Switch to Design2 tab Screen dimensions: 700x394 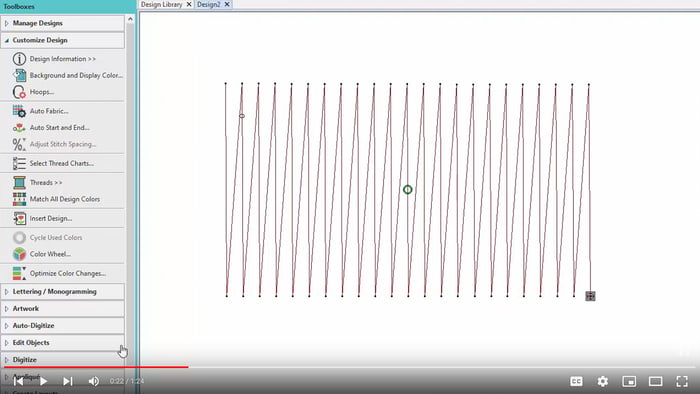point(208,4)
